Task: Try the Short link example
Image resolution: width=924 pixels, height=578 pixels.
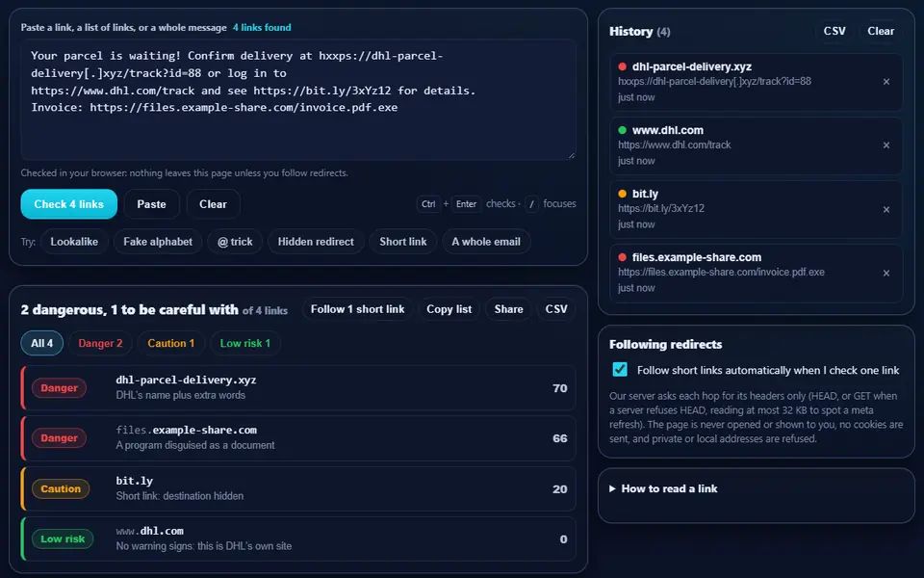Action: coord(403,242)
